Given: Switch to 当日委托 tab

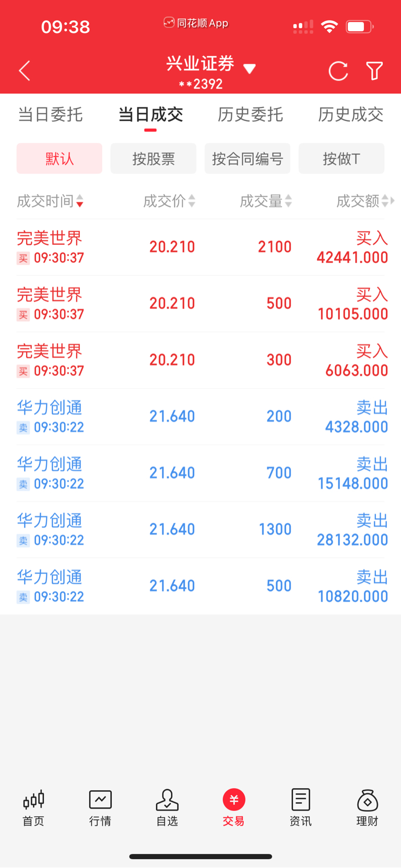Looking at the screenshot, I should 50,114.
